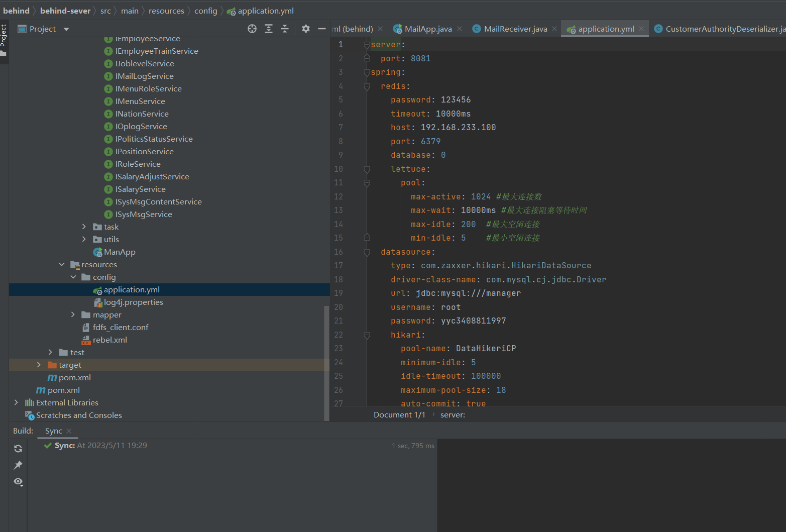Select INationService interface
Image resolution: width=786 pixels, height=532 pixels.
(137, 114)
